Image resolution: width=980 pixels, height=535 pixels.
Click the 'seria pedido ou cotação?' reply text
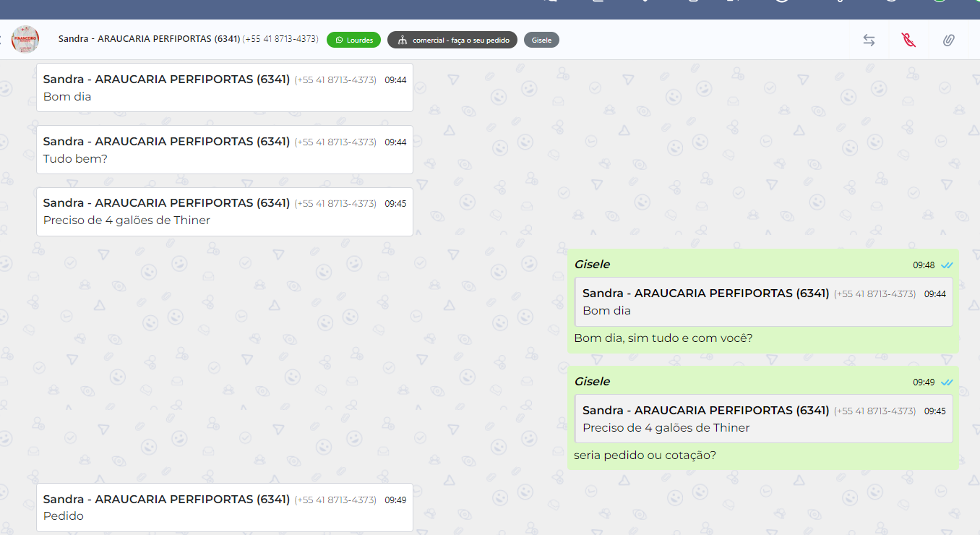[x=645, y=455]
